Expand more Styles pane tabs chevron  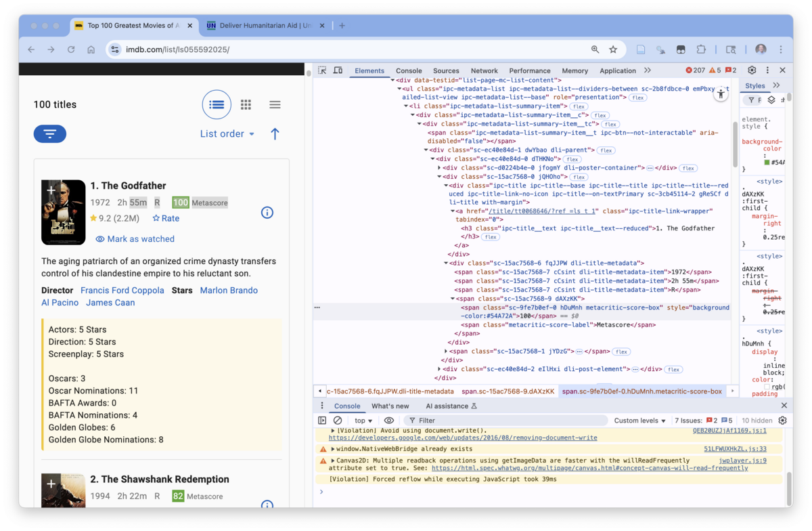click(776, 86)
